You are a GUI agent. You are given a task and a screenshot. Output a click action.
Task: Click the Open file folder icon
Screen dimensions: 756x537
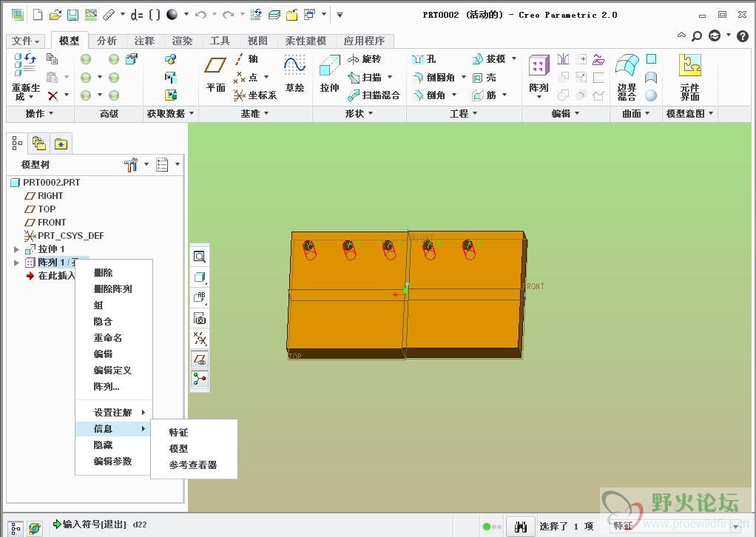pyautogui.click(x=55, y=15)
